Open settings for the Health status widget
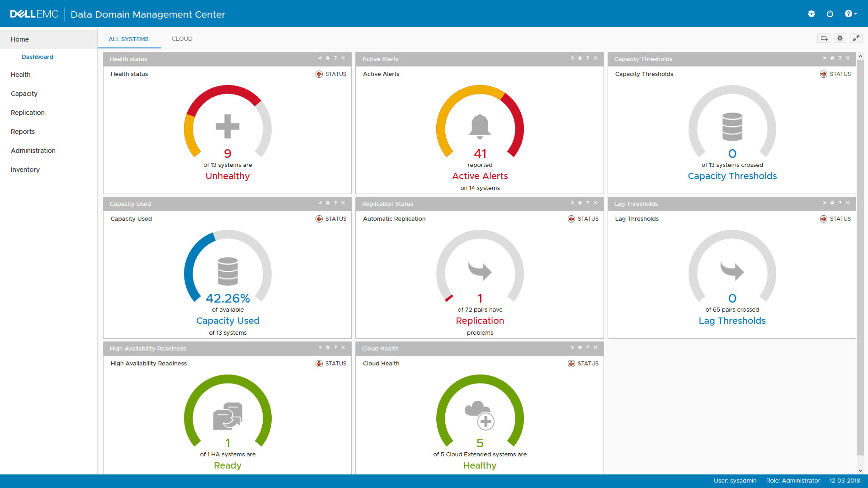The image size is (868, 488). (x=327, y=58)
